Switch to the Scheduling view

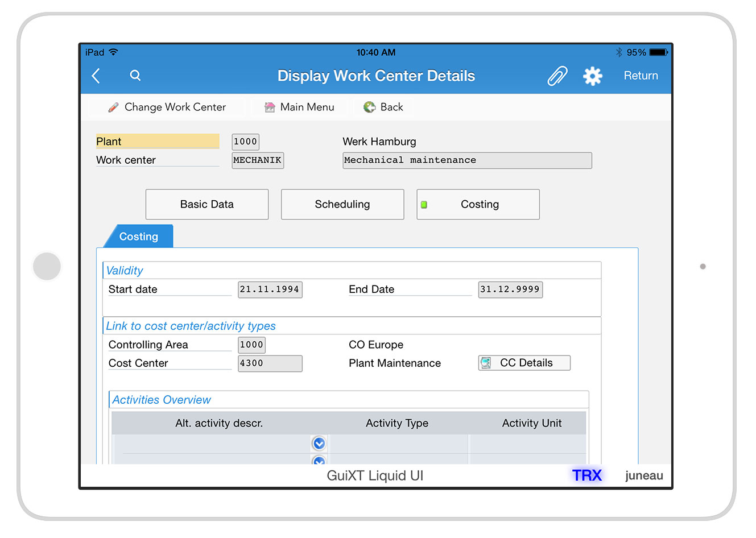[x=342, y=204]
